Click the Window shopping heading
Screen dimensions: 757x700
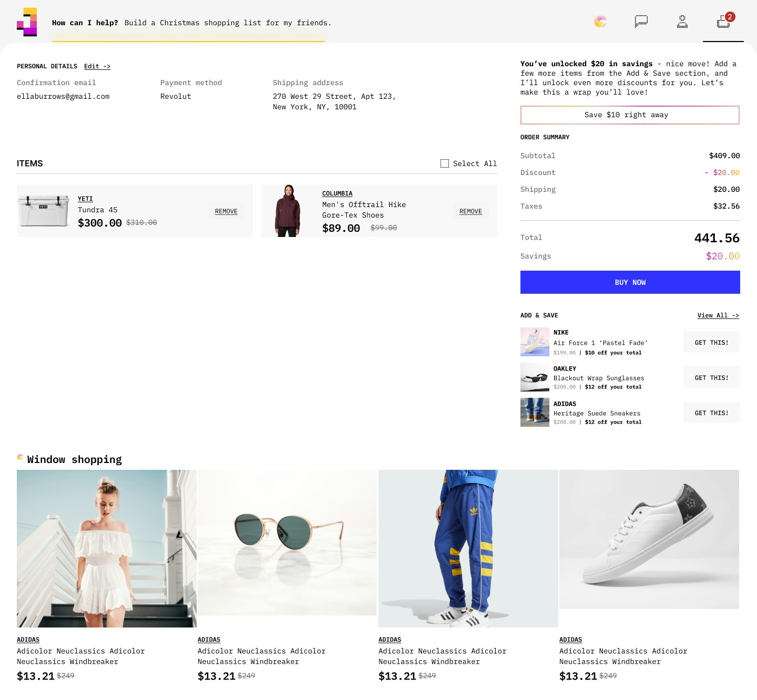(74, 459)
